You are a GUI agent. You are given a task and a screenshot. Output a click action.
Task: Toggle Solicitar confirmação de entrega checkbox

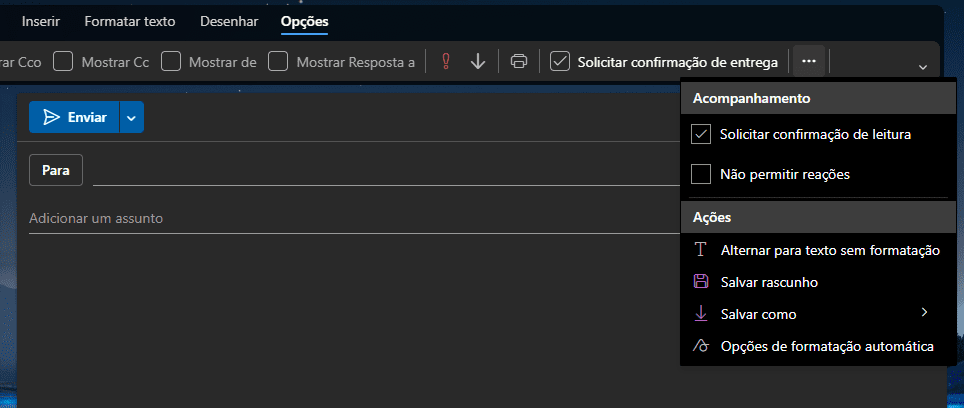(x=561, y=62)
